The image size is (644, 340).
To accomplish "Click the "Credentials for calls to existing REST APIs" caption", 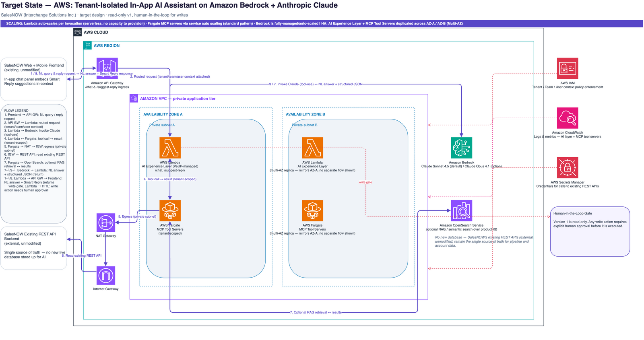I will pyautogui.click(x=568, y=186).
